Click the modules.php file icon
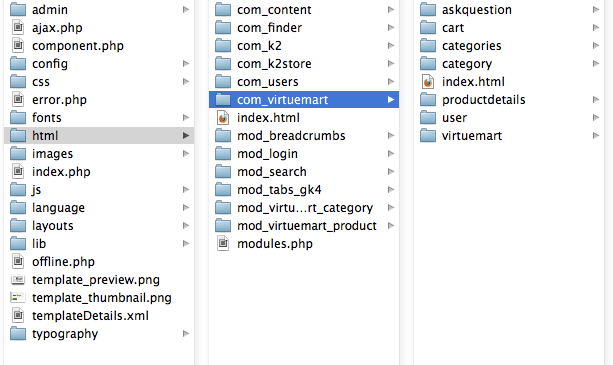Screen dimensions: 613x365 click(x=223, y=244)
